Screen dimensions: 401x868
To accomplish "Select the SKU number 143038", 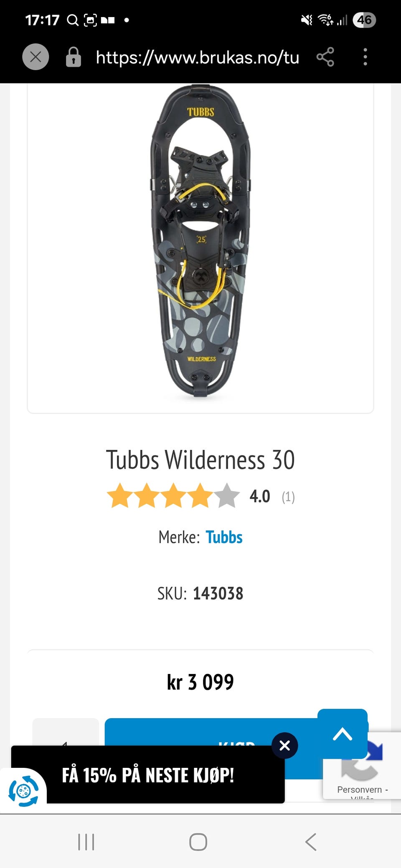I will 218,593.
